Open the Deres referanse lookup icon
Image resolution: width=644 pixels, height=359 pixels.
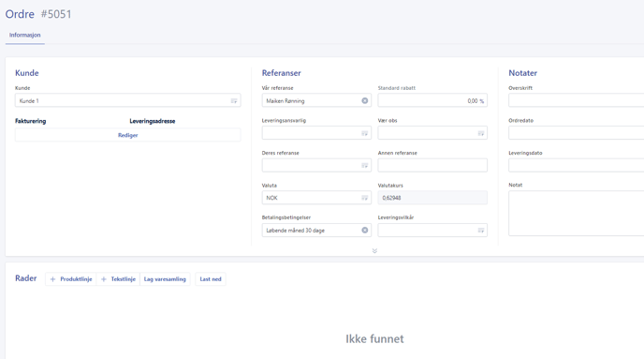point(364,165)
